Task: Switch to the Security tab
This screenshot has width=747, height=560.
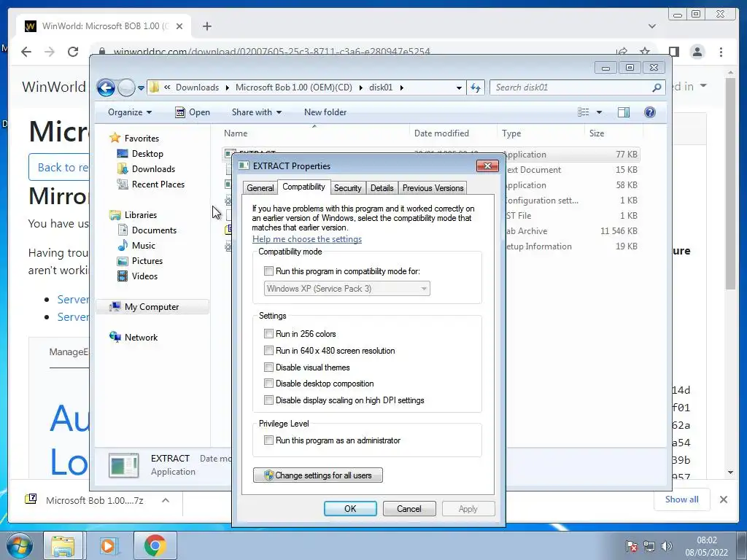Action: pos(347,188)
